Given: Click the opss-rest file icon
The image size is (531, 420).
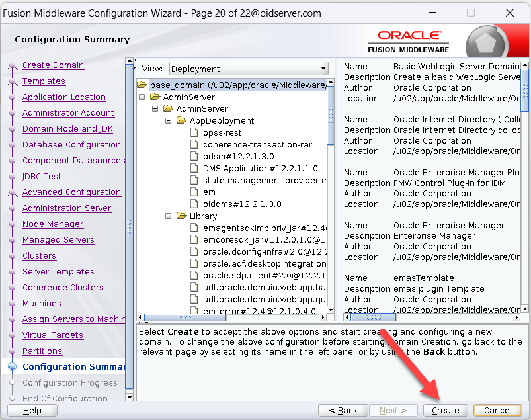Looking at the screenshot, I should pos(194,132).
